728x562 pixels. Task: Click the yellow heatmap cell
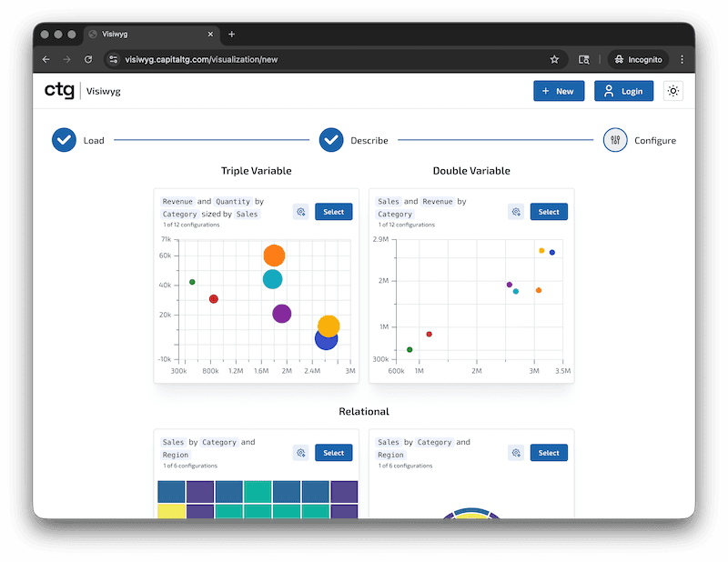(x=171, y=511)
